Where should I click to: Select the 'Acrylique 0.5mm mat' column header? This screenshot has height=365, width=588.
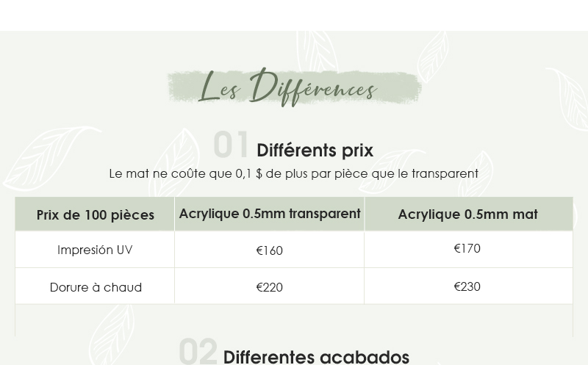pyautogui.click(x=468, y=214)
